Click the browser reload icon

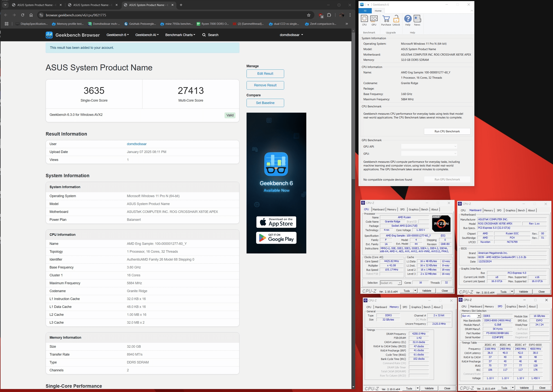click(x=23, y=15)
